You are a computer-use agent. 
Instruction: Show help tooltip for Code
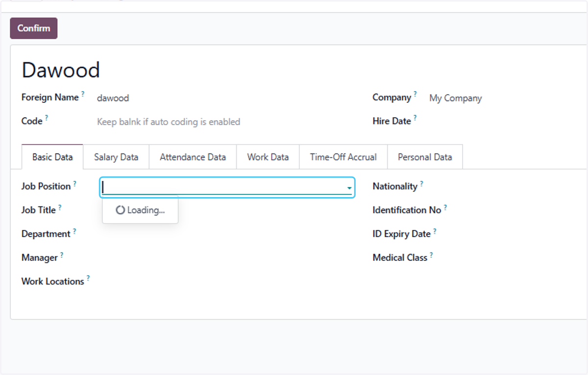point(47,117)
